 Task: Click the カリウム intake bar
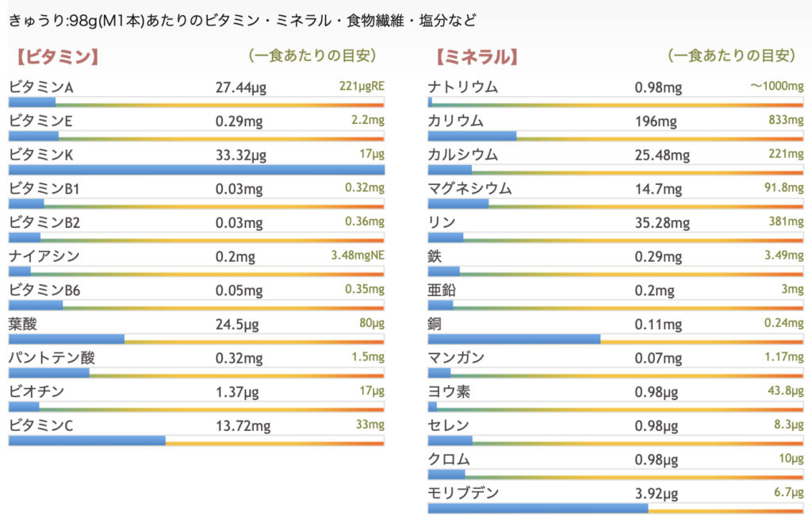pos(615,136)
